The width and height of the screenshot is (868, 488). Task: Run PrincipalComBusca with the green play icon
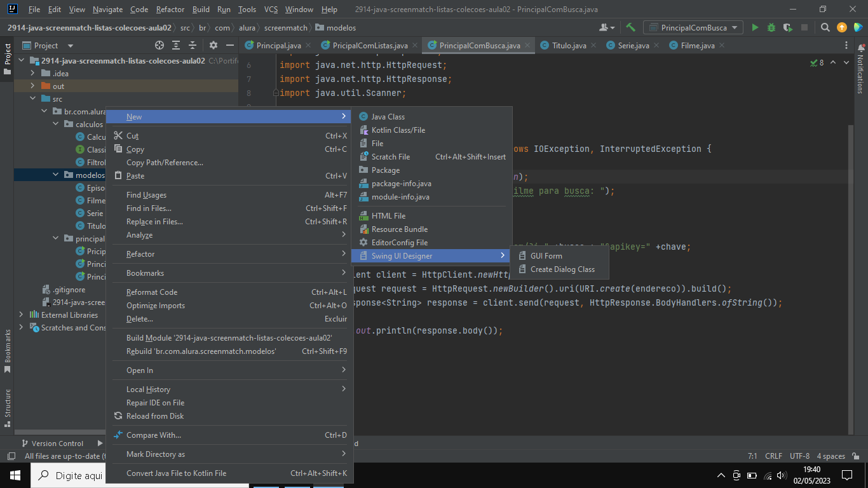755,28
